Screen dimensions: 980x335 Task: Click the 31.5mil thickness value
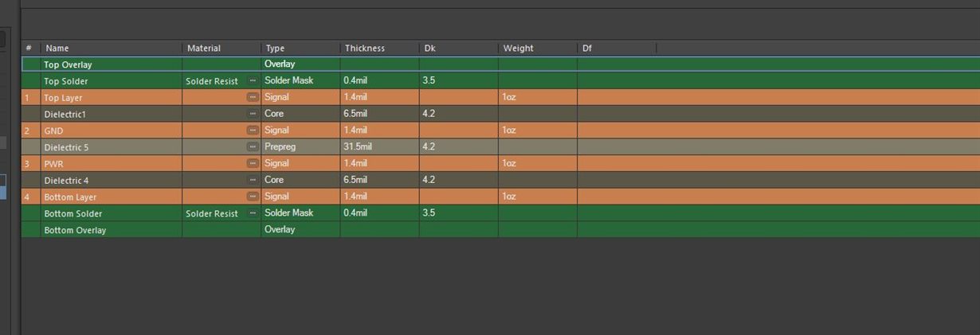point(358,146)
